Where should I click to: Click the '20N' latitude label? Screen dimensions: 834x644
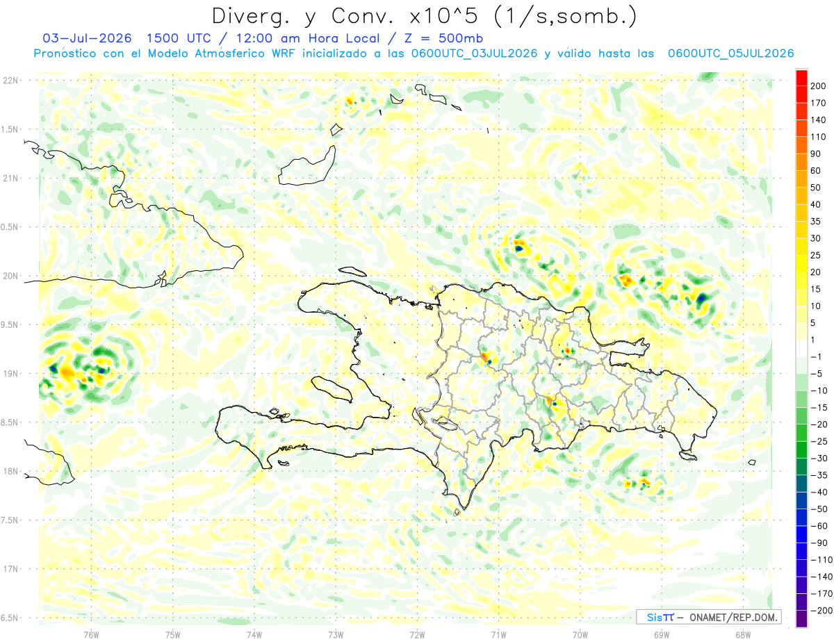tap(10, 276)
